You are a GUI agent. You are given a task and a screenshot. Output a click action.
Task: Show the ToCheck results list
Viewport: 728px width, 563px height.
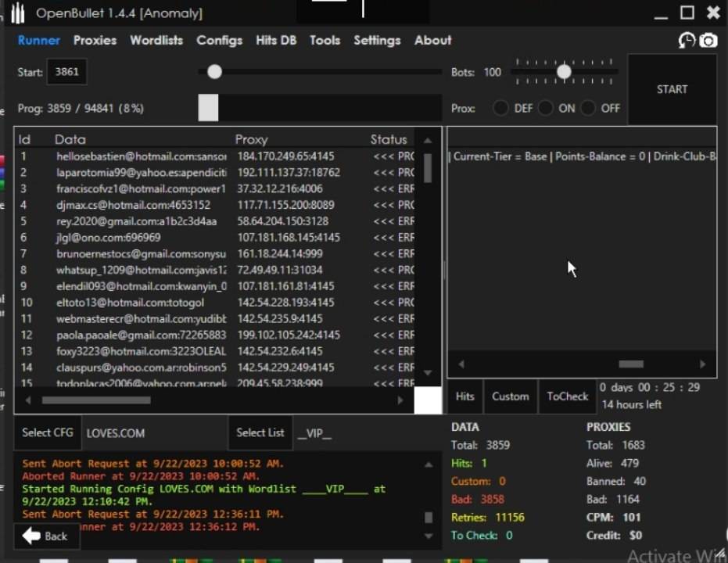567,396
